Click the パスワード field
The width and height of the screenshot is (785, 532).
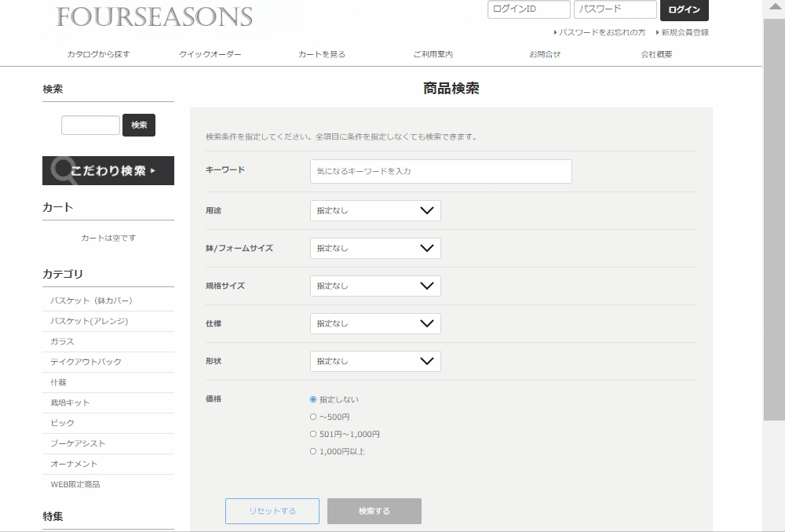615,9
